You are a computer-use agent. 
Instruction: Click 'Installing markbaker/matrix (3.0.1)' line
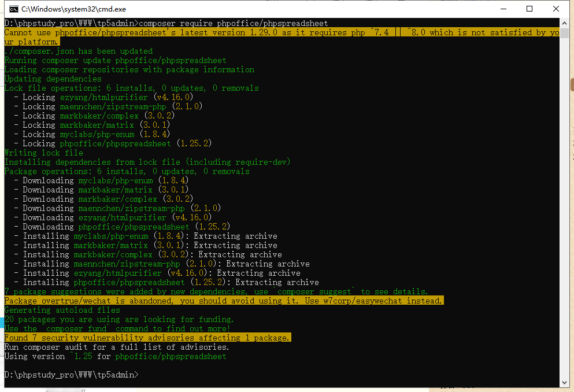[x=146, y=245]
